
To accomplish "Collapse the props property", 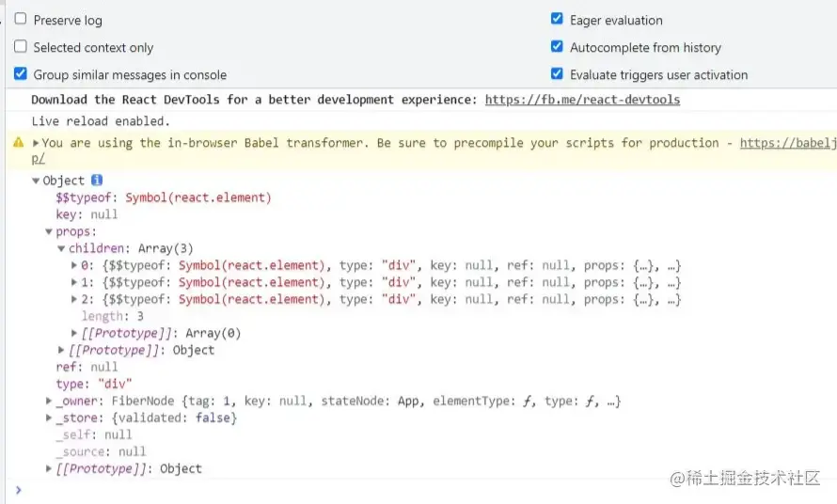I will (x=49, y=231).
